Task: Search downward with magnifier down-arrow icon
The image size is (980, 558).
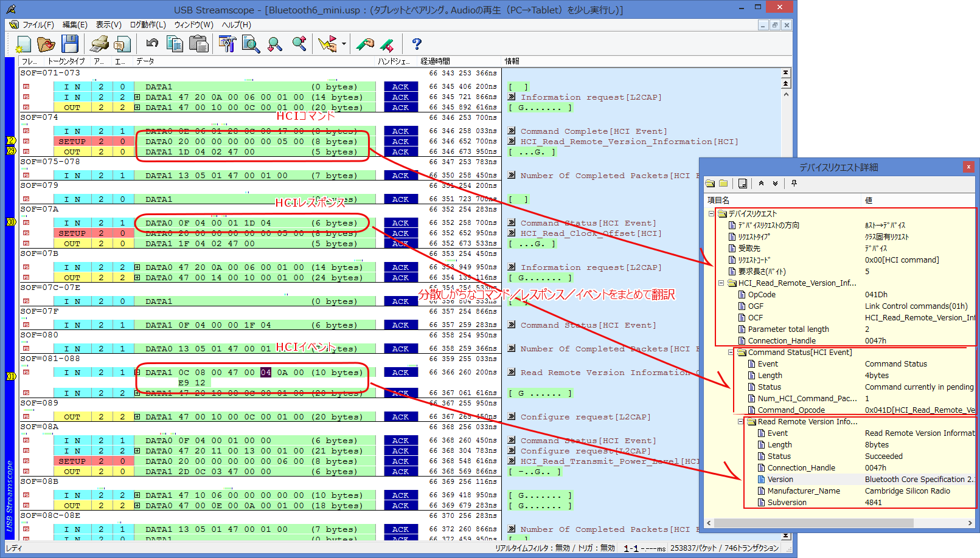Action: click(275, 44)
